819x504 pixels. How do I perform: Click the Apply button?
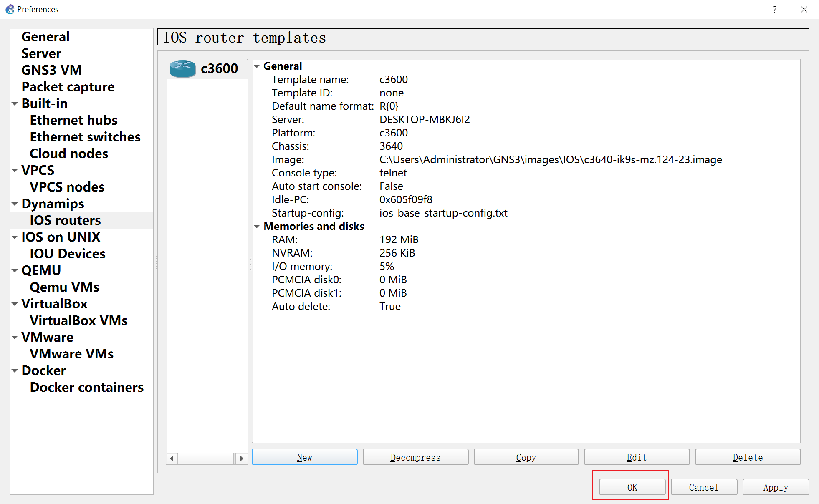click(x=776, y=487)
